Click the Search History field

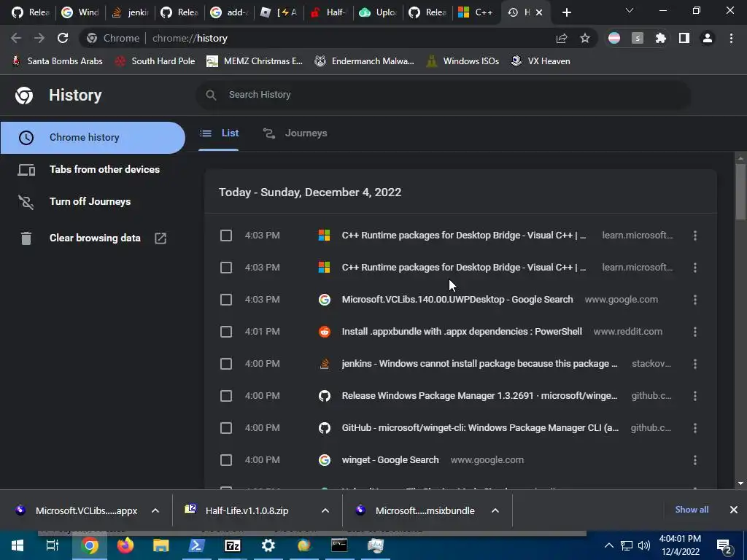(443, 95)
